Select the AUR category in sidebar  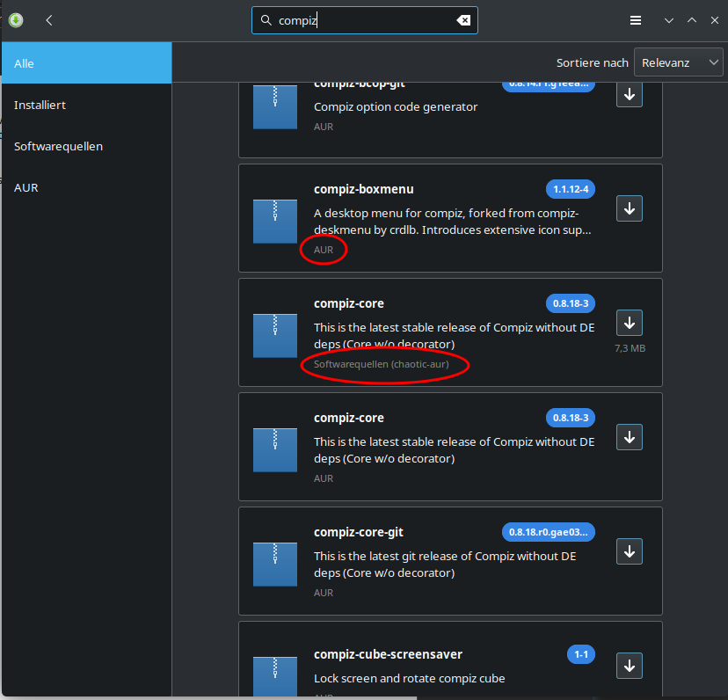coord(86,187)
